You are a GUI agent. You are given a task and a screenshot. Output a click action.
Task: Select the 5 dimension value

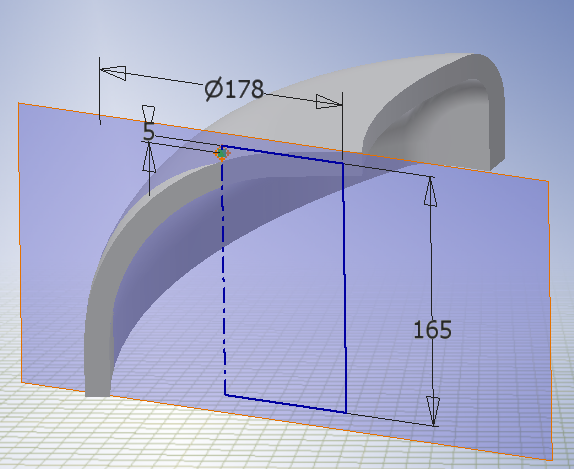[x=149, y=131]
